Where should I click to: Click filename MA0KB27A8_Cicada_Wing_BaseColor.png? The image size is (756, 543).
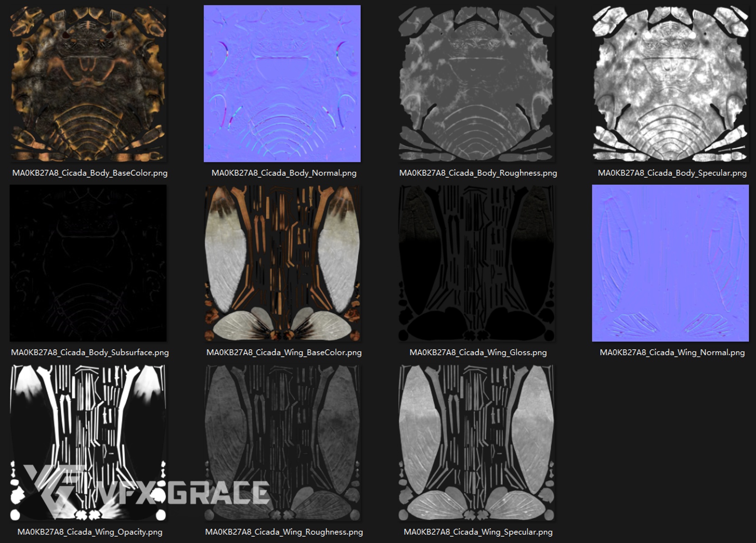[284, 352]
